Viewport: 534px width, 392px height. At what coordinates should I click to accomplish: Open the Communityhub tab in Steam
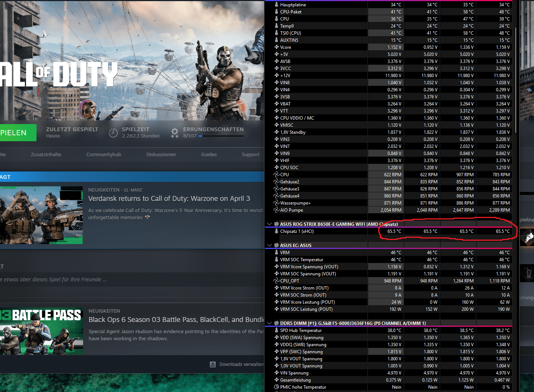click(104, 155)
